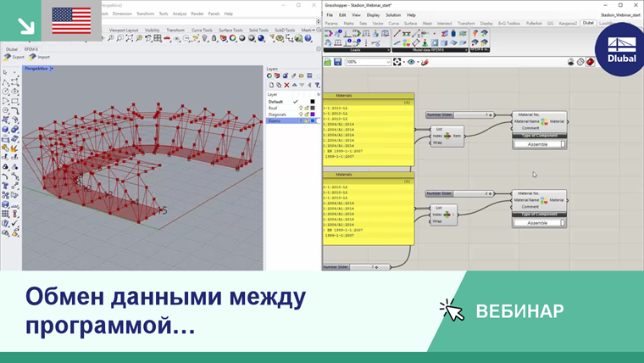
Task: Select the RFEM 6 tab in Rhino toolbar
Action: (x=31, y=49)
